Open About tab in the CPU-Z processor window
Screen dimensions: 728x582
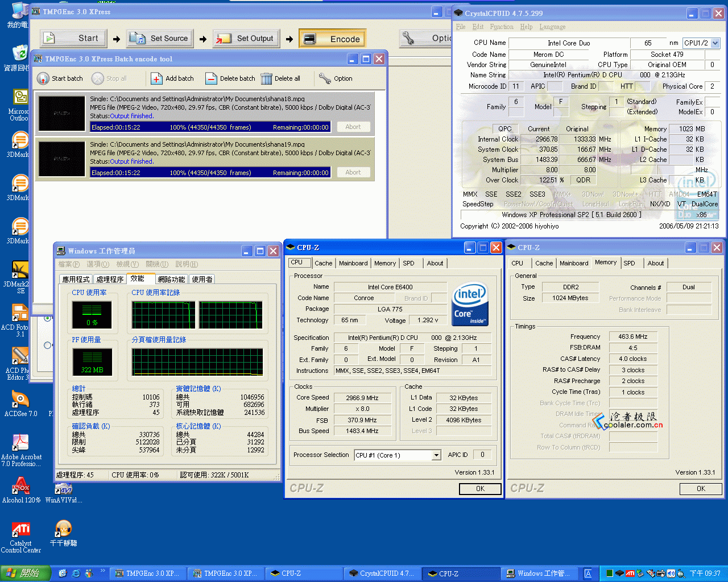click(435, 263)
